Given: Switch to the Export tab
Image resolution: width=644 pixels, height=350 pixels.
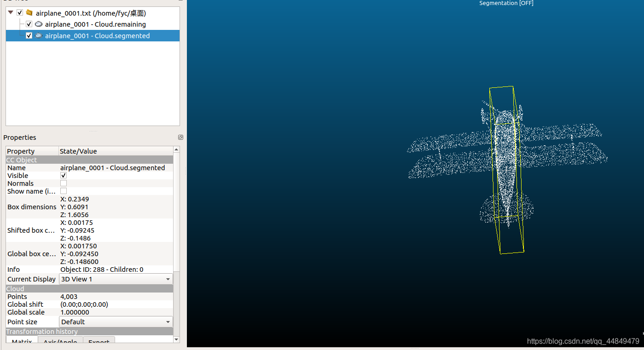Looking at the screenshot, I should 99,340.
